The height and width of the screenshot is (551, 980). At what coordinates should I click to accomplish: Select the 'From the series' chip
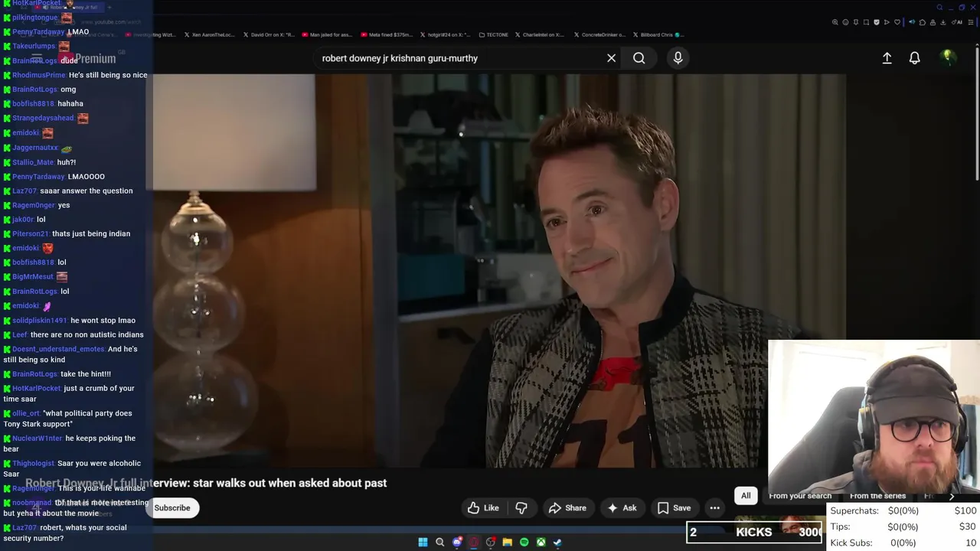[x=877, y=496]
